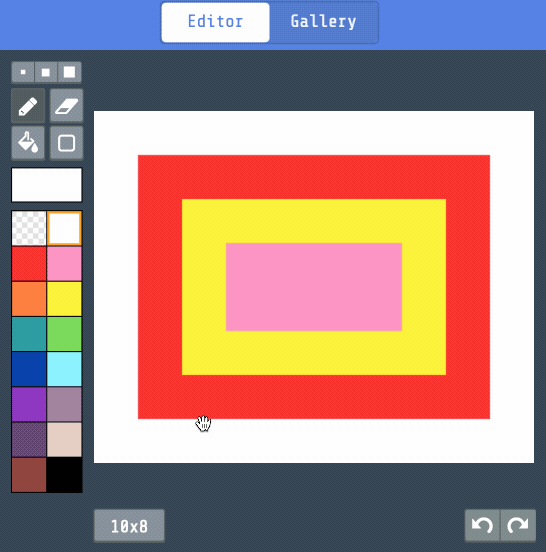This screenshot has width=546, height=552.
Task: Pick the yellow color swatch
Action: click(x=64, y=299)
